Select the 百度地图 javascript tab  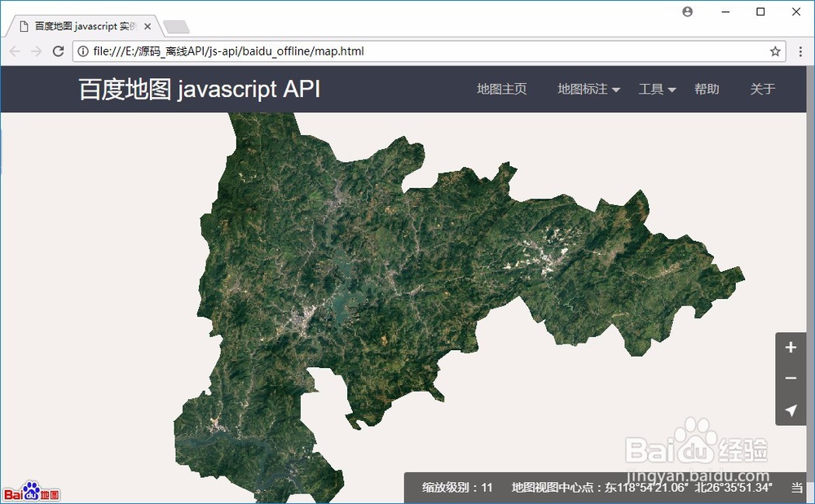[85, 27]
